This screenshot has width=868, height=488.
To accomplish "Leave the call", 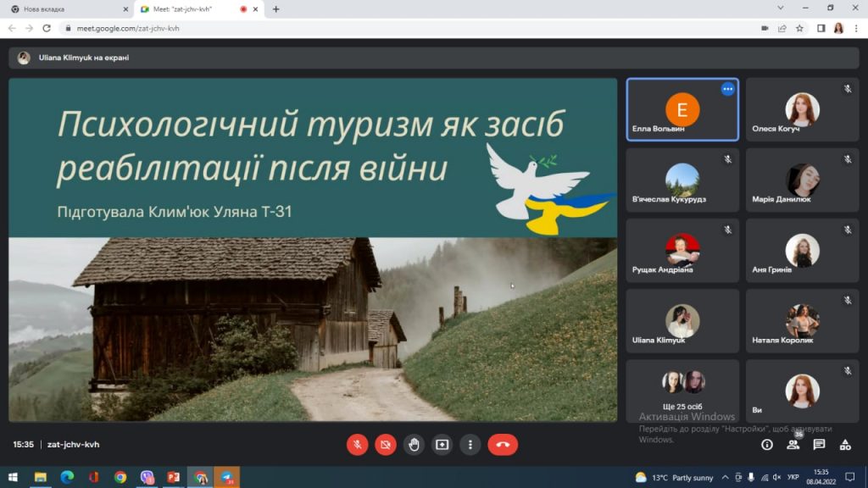I will [503, 445].
